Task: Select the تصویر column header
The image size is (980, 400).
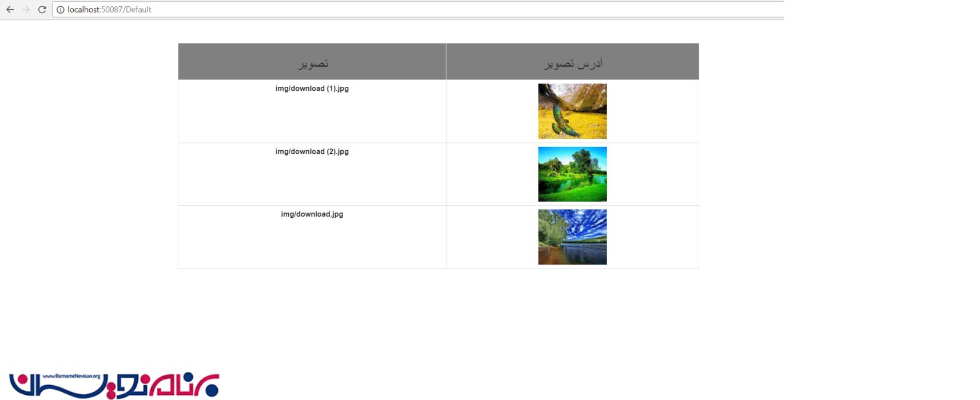Action: click(x=312, y=62)
